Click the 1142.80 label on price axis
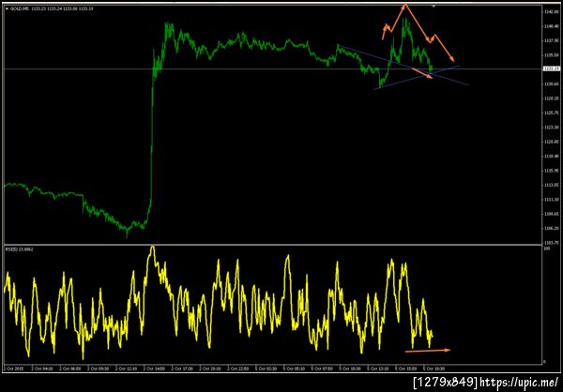563x392 pixels. (x=553, y=12)
